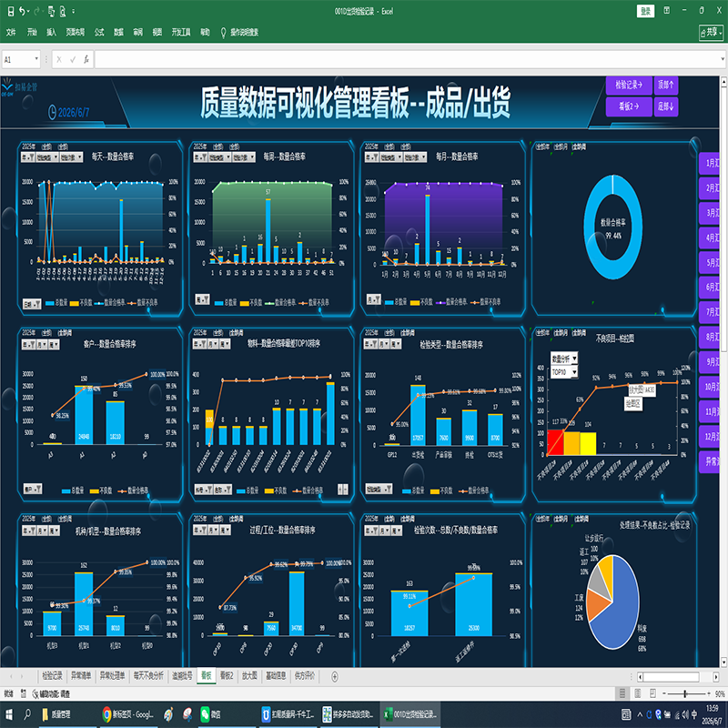
Task: Click the fx insert function icon
Action: point(86,59)
